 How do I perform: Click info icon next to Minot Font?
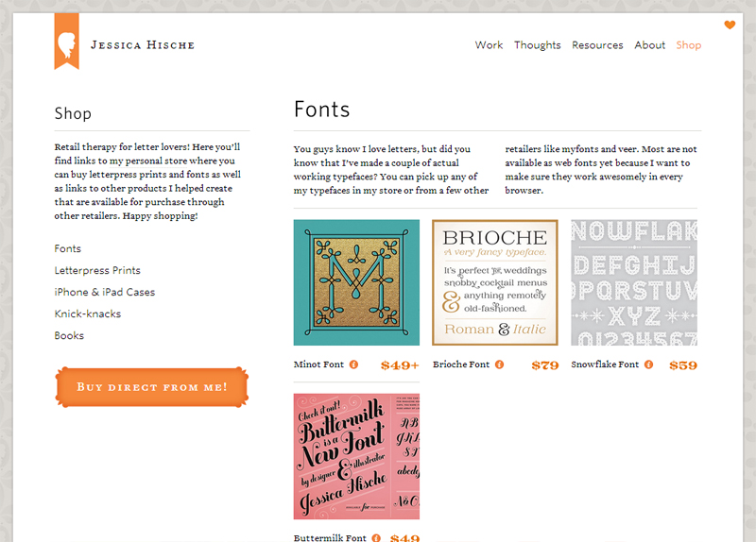tap(354, 364)
